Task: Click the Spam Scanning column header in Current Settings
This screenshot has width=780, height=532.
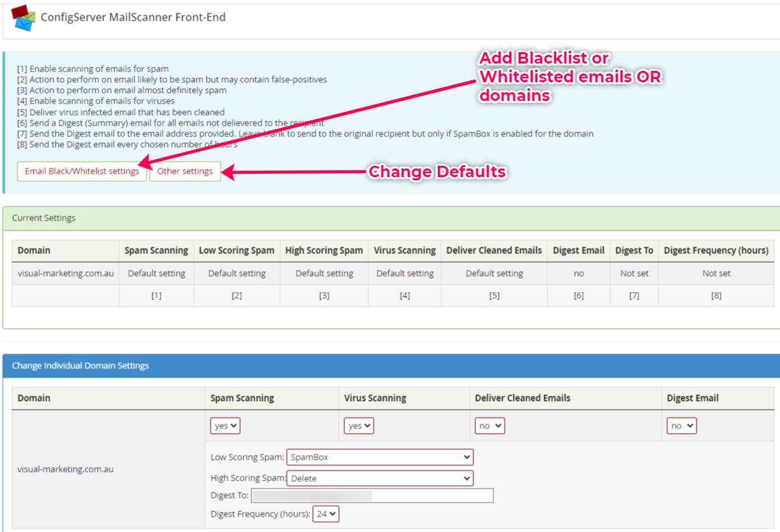Action: pyautogui.click(x=156, y=251)
